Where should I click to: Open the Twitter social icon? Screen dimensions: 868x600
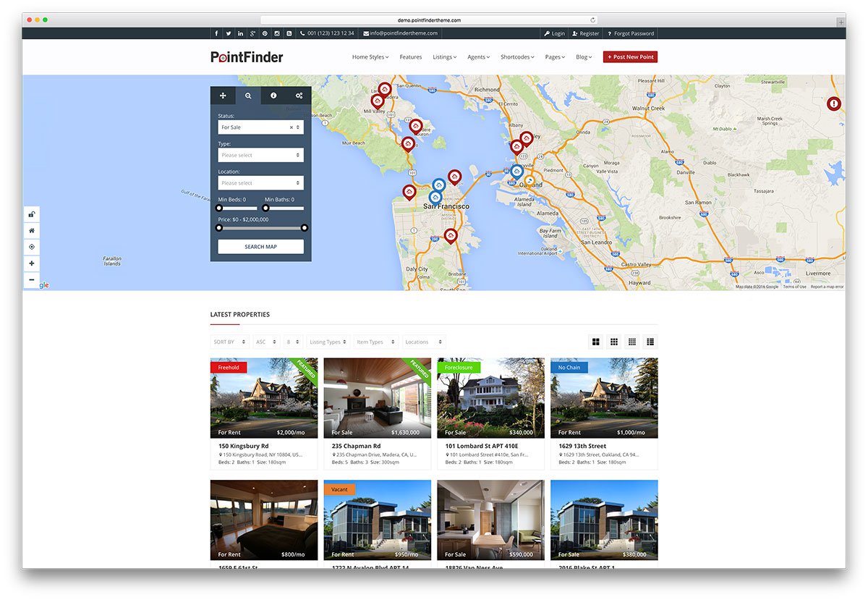[x=229, y=33]
